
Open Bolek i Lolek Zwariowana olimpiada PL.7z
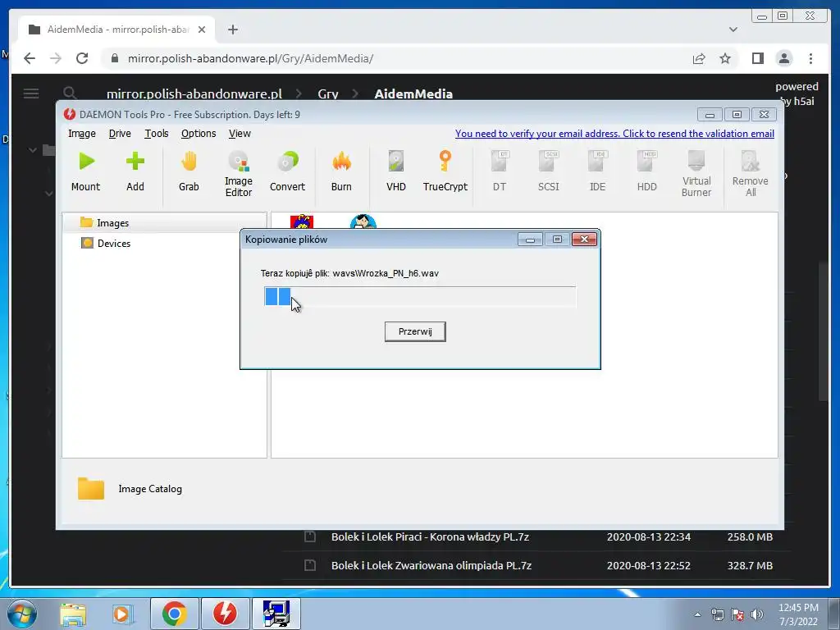431,565
